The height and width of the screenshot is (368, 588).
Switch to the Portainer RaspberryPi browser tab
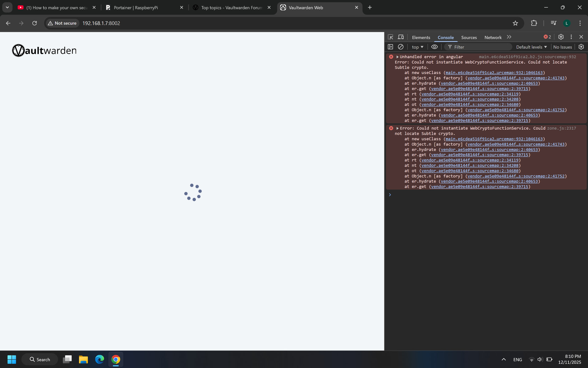[x=136, y=8]
